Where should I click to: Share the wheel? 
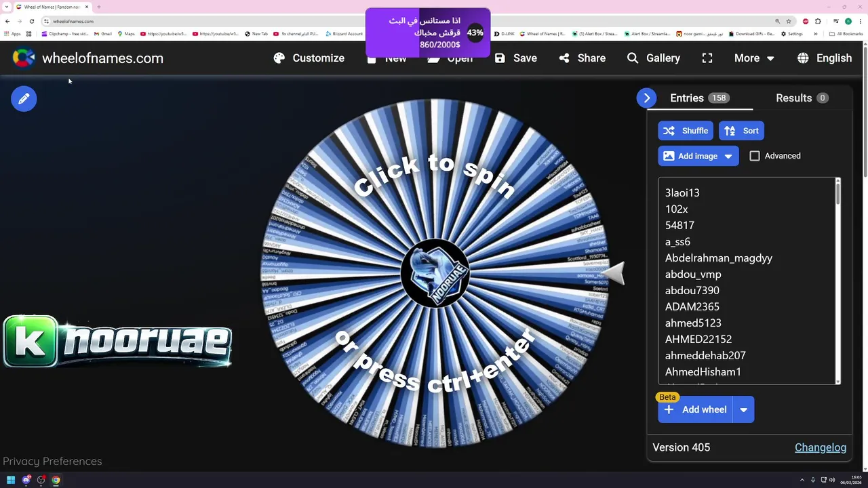[582, 58]
